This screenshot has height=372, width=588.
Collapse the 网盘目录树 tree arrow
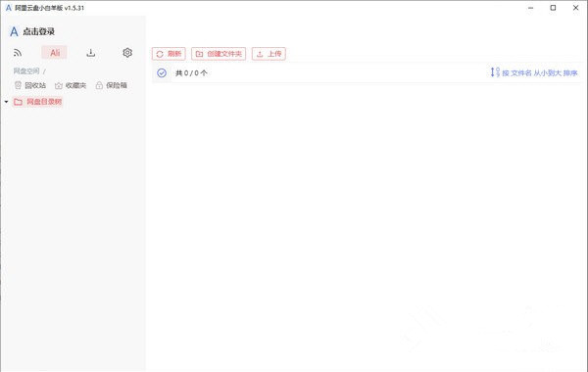click(6, 102)
